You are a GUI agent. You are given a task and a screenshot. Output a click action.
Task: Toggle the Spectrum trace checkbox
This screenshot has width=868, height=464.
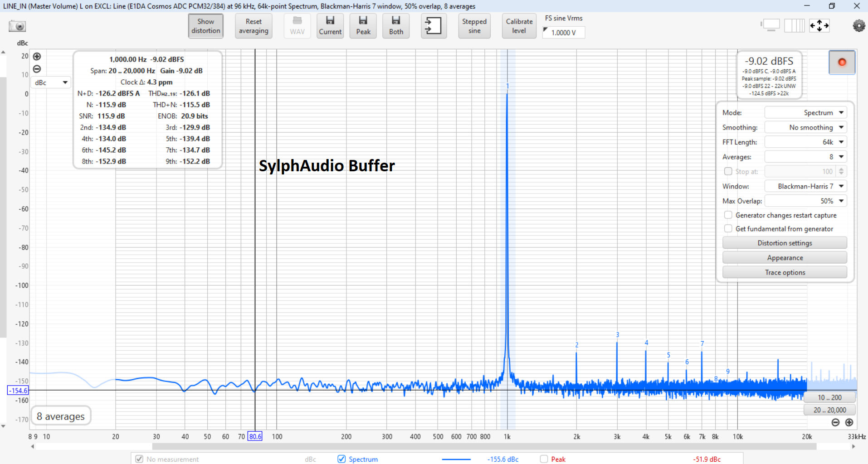pos(341,459)
